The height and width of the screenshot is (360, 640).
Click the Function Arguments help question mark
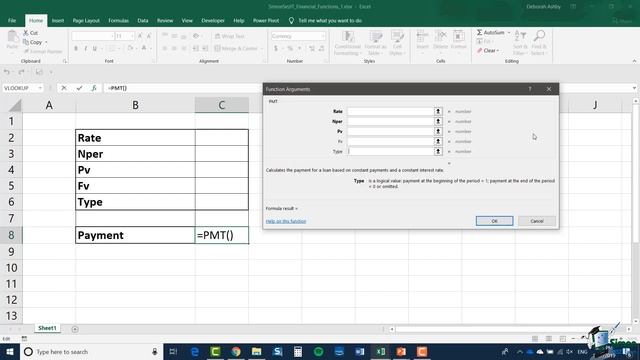point(530,89)
